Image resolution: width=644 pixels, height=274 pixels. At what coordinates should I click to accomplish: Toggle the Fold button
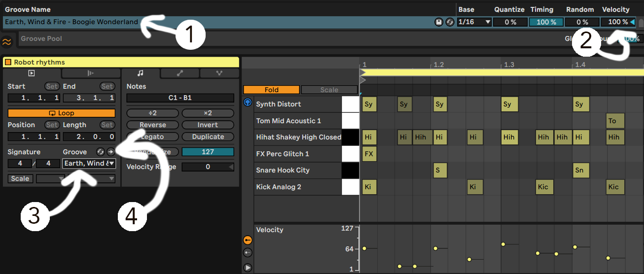pos(271,90)
